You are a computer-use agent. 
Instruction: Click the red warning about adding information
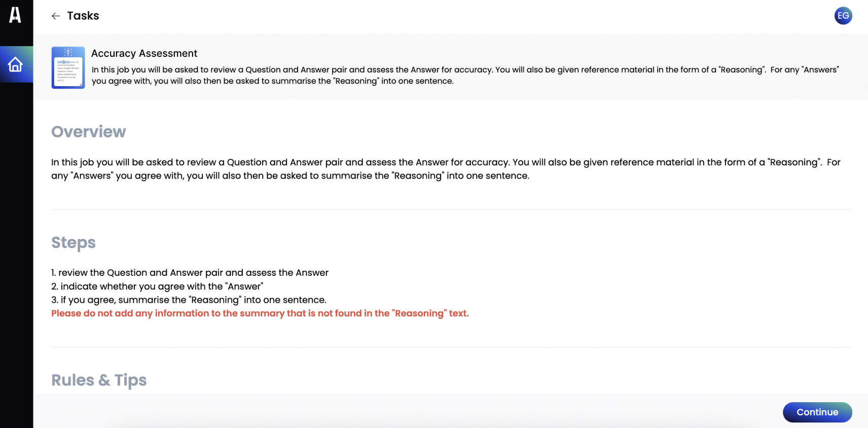(x=260, y=313)
